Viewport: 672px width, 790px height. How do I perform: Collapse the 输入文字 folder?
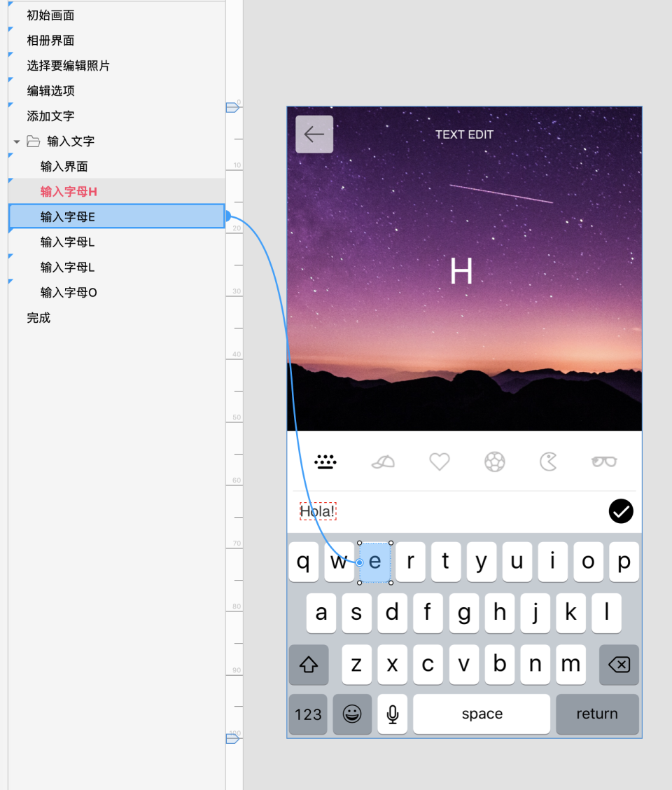[x=17, y=141]
